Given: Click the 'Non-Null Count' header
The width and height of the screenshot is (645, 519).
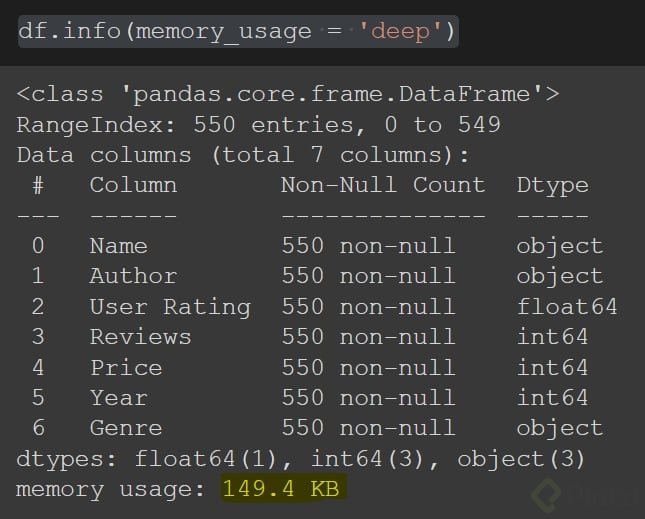Looking at the screenshot, I should (x=382, y=185).
